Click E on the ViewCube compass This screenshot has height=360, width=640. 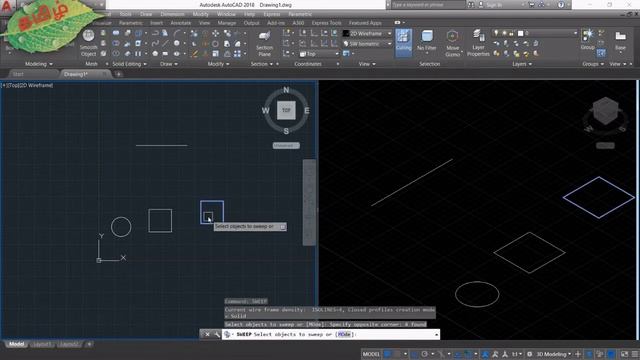pos(307,111)
